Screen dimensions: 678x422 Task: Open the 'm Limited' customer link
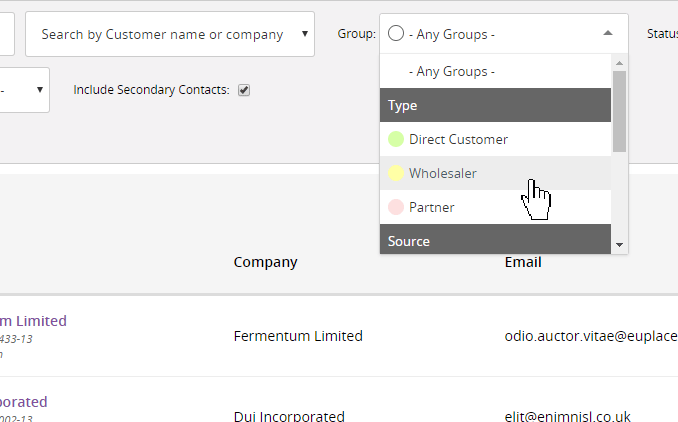(x=33, y=321)
